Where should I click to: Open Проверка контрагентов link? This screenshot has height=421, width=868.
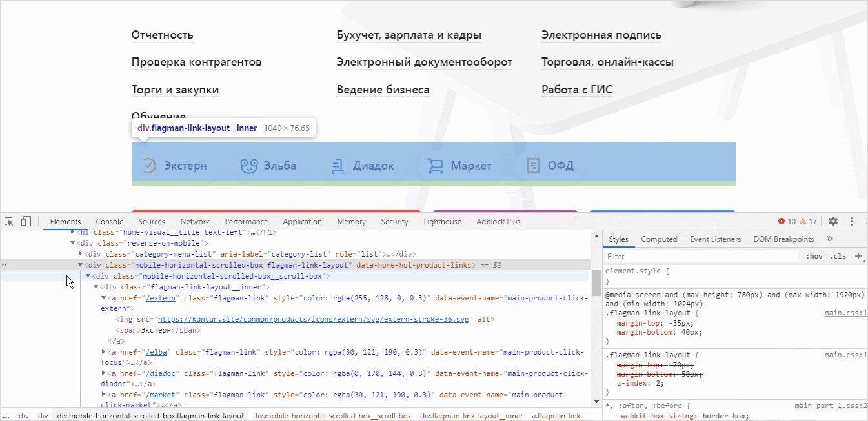coord(197,63)
